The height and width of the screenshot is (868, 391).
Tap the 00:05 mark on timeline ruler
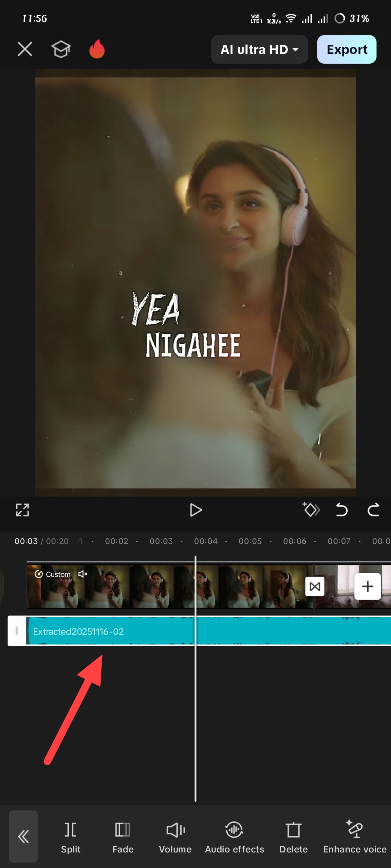(250, 541)
